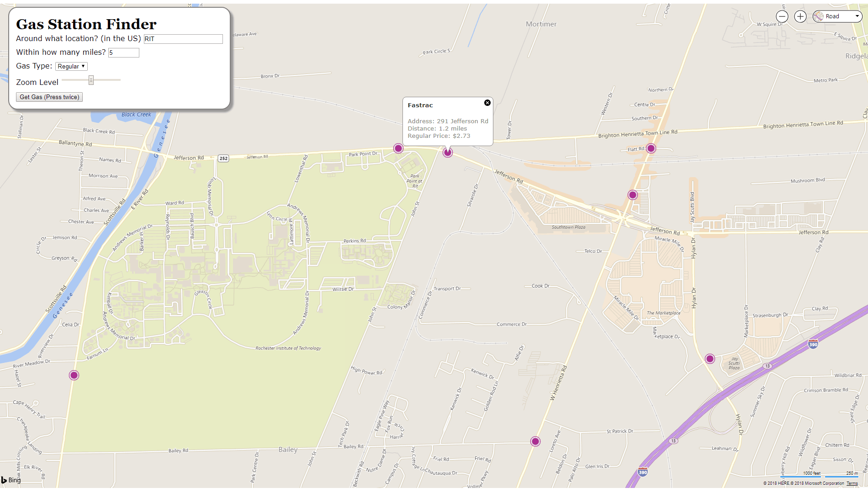
Task: Click the route 252 shield on Jefferson Rd
Action: coord(223,158)
